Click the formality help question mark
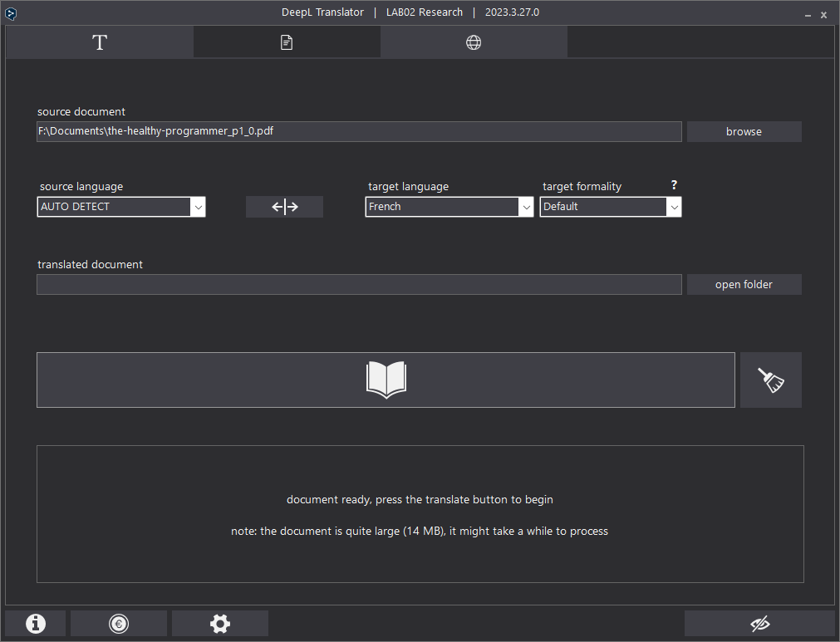Screen dimensions: 840x642 click(x=674, y=185)
